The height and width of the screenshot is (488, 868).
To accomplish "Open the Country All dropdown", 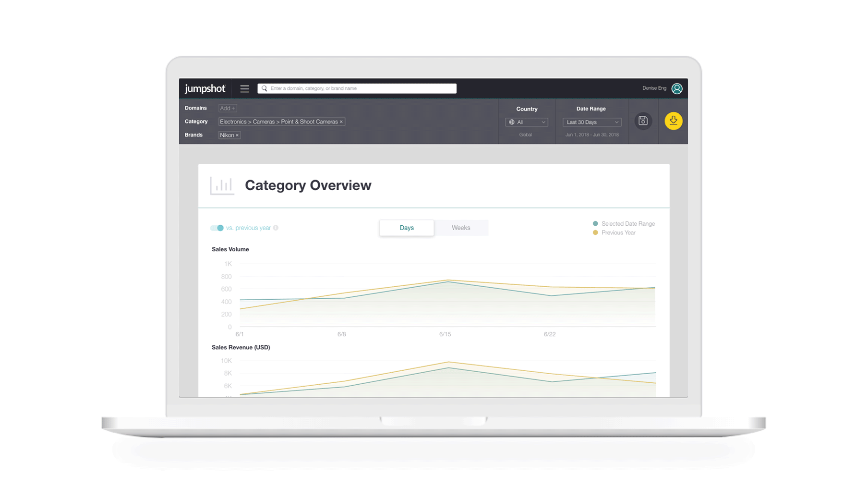I will [x=527, y=122].
